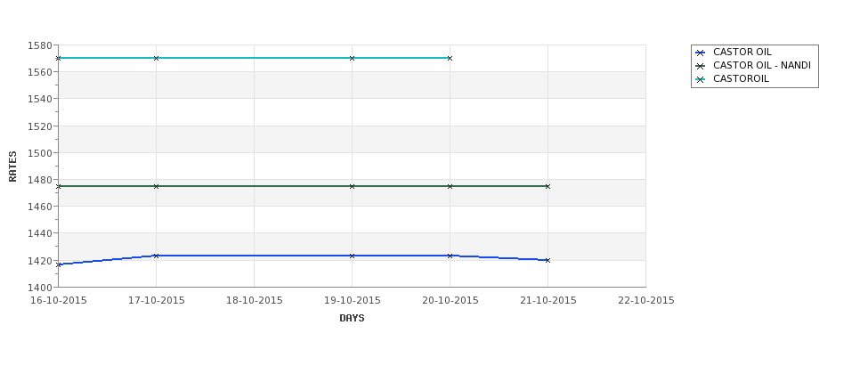
Task: Click the CASTOR OIL - NANDI legend label
Action: point(762,65)
